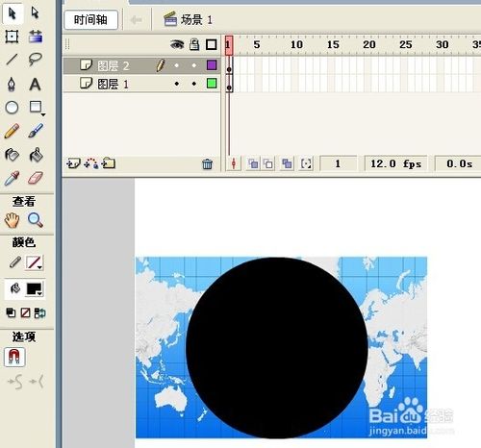Select the Free Transform tool
Screen dimensions: 481x448
coord(12,37)
